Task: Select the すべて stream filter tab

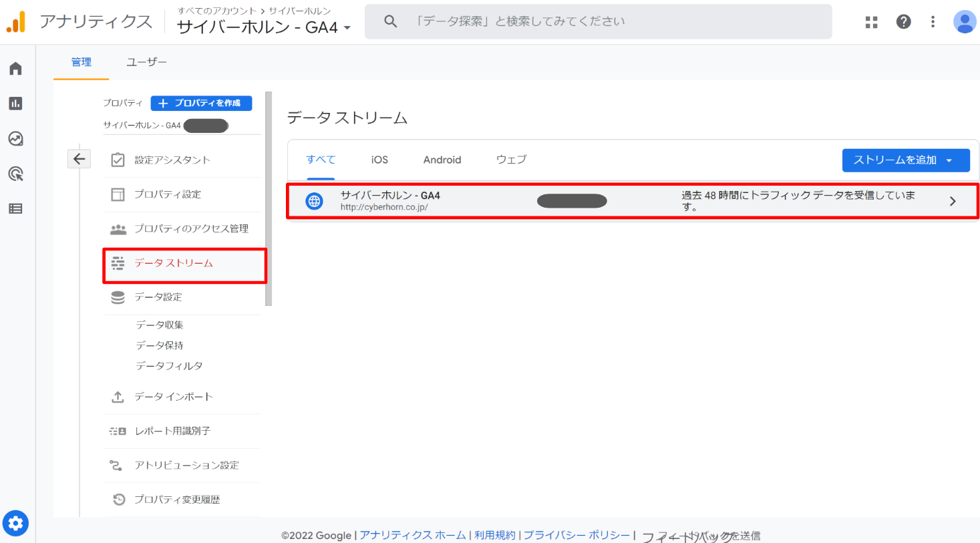Action: (x=321, y=160)
